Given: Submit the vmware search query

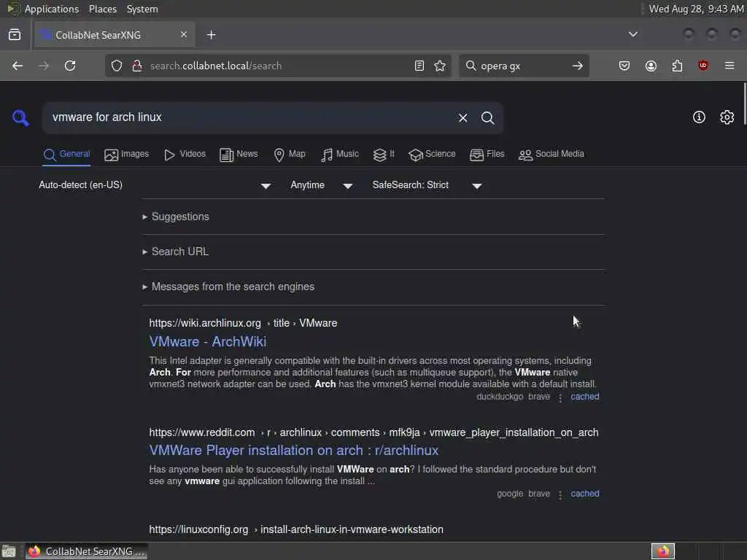Looking at the screenshot, I should coord(487,117).
